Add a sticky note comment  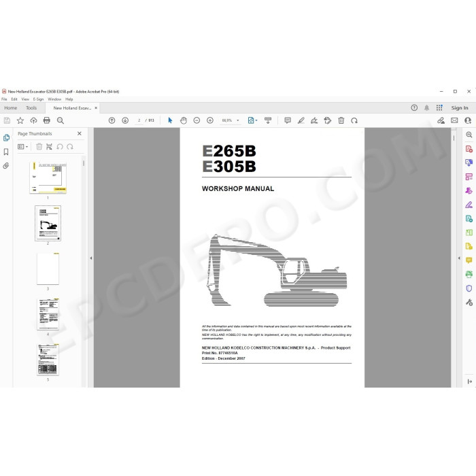click(x=288, y=120)
